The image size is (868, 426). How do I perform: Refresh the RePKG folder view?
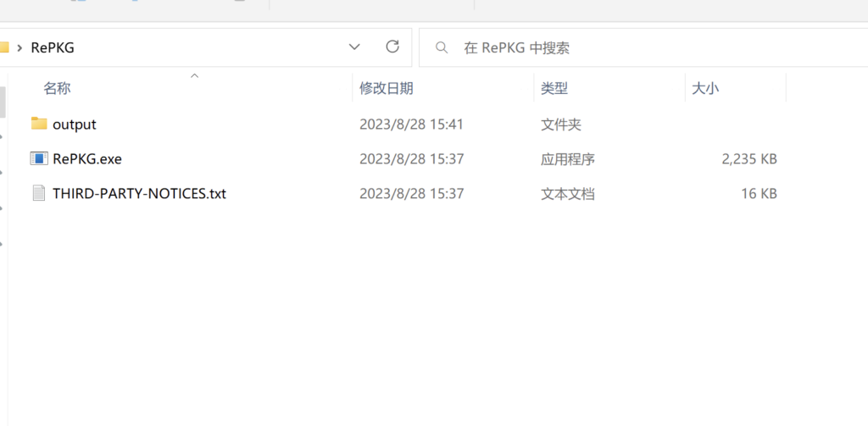[392, 47]
